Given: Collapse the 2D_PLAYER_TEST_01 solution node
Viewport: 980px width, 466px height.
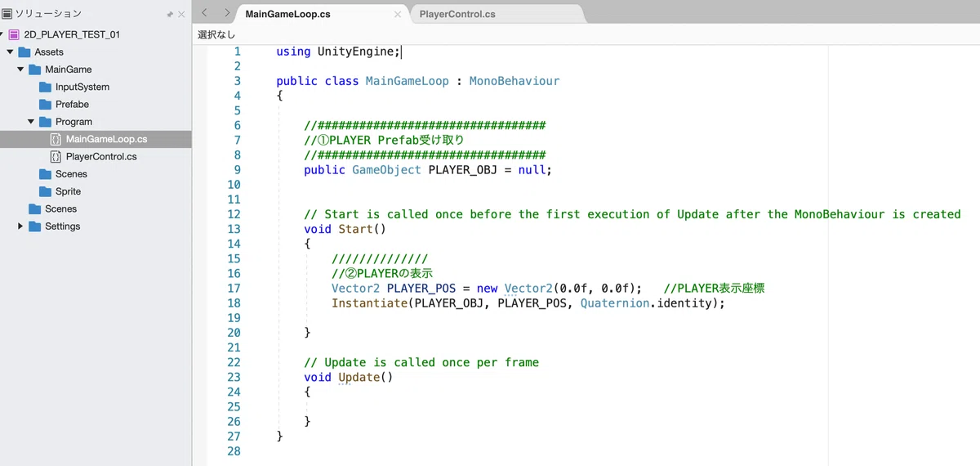Looking at the screenshot, I should [2, 34].
